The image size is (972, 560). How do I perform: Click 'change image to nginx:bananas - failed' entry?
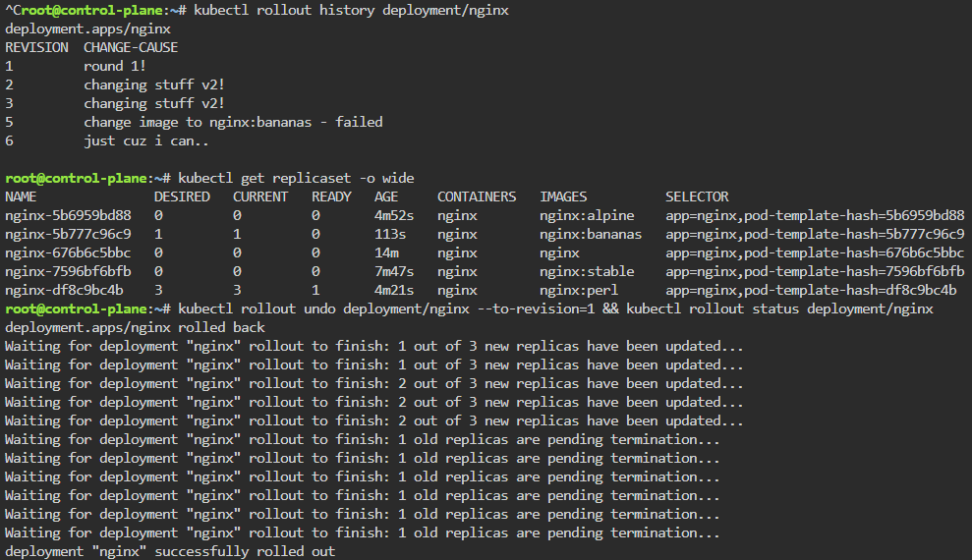pyautogui.click(x=233, y=122)
